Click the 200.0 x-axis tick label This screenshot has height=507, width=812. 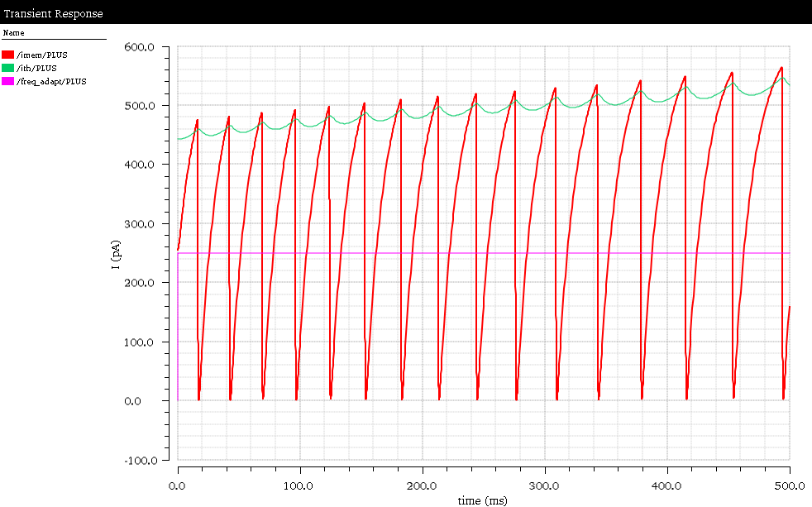(421, 486)
